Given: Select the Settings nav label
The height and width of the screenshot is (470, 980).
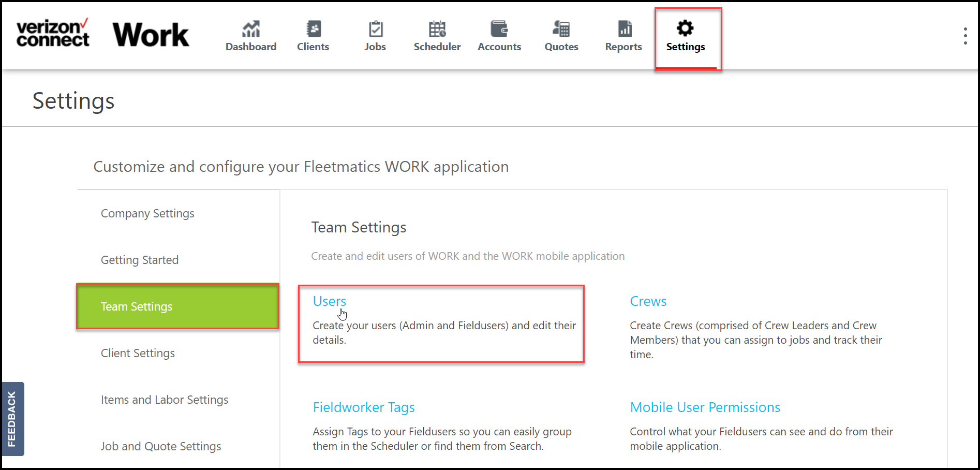Looking at the screenshot, I should (x=686, y=47).
